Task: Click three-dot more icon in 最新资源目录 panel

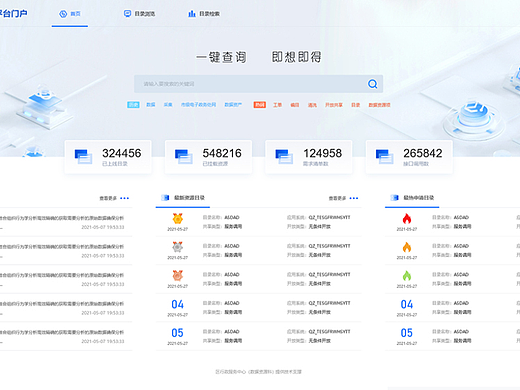Action: tap(354, 198)
